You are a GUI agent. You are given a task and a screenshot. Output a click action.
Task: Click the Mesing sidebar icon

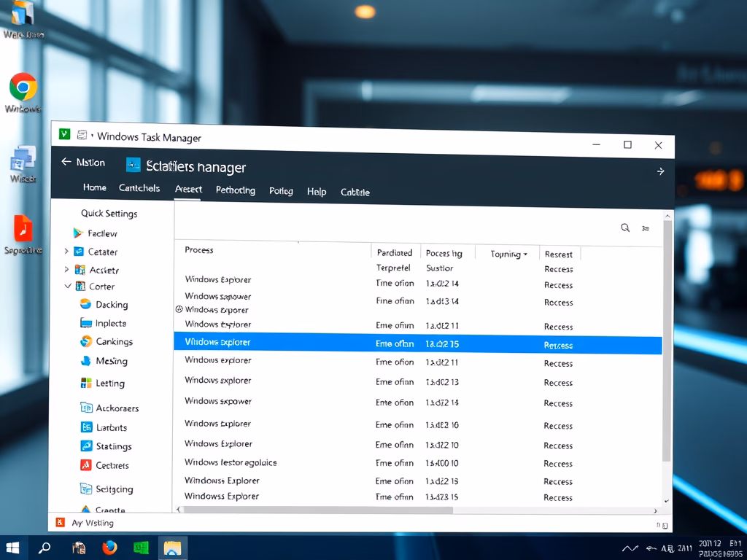click(86, 361)
